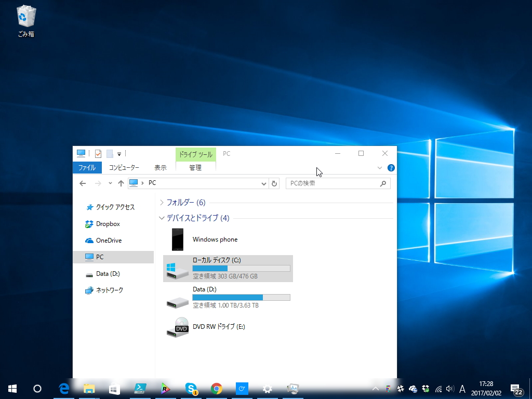
Task: Collapse the デバイスとドライブ (4) group
Action: click(162, 218)
